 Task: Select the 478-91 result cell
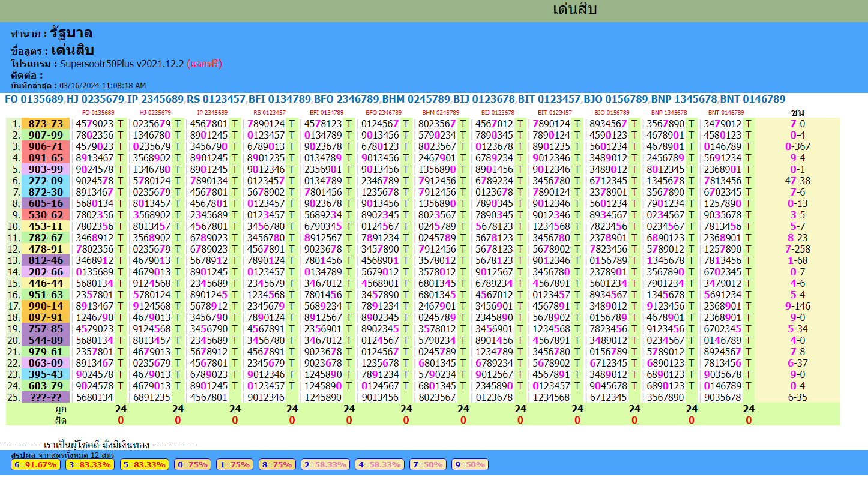(x=46, y=249)
